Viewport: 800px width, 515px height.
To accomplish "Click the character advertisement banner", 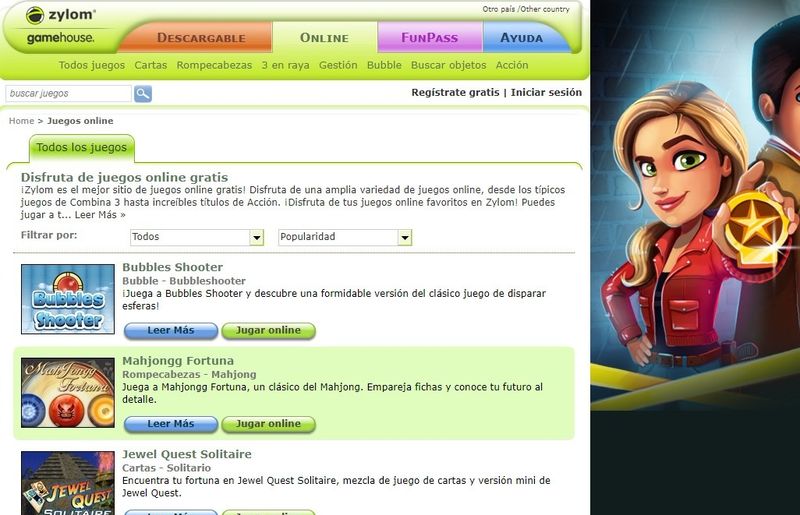I will tap(695, 204).
